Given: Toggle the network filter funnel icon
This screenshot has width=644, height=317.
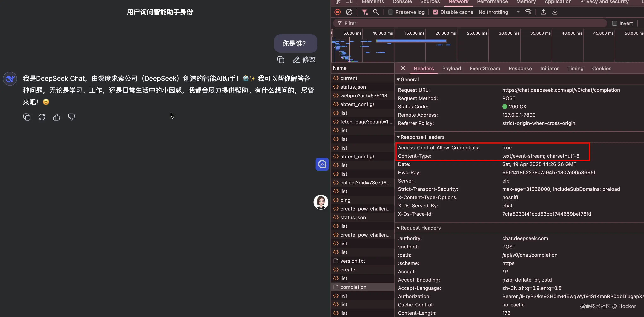Looking at the screenshot, I should 364,12.
